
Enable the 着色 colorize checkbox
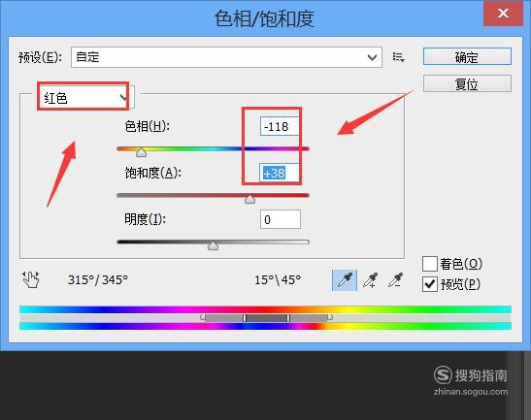pos(430,264)
